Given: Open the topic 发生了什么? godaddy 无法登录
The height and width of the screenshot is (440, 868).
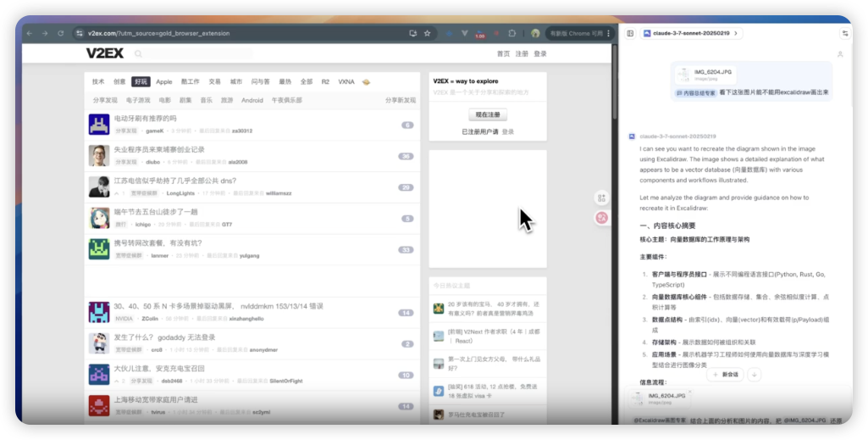Looking at the screenshot, I should [x=164, y=337].
